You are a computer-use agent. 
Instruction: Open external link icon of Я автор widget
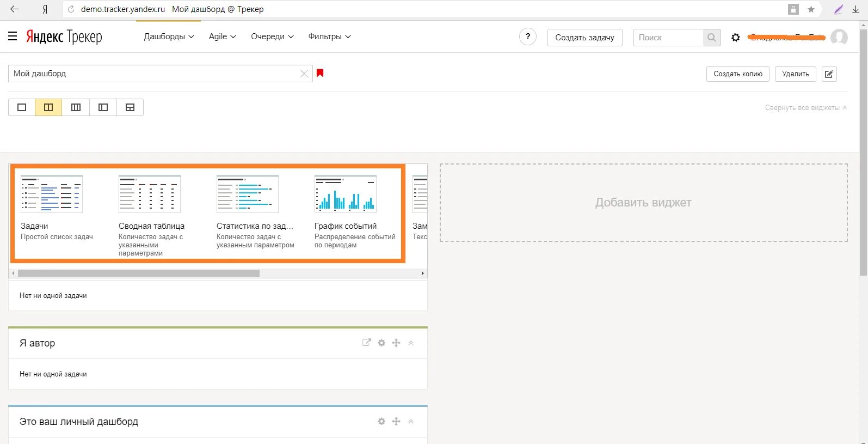tap(367, 343)
